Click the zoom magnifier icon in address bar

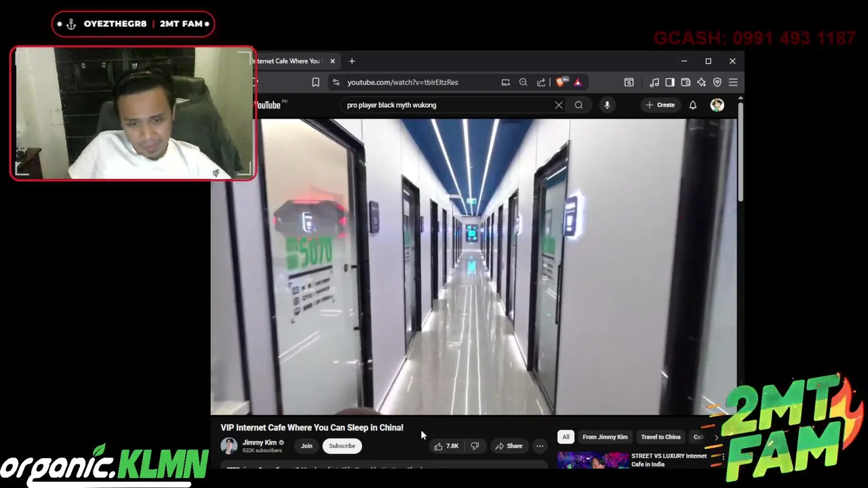[x=523, y=82]
